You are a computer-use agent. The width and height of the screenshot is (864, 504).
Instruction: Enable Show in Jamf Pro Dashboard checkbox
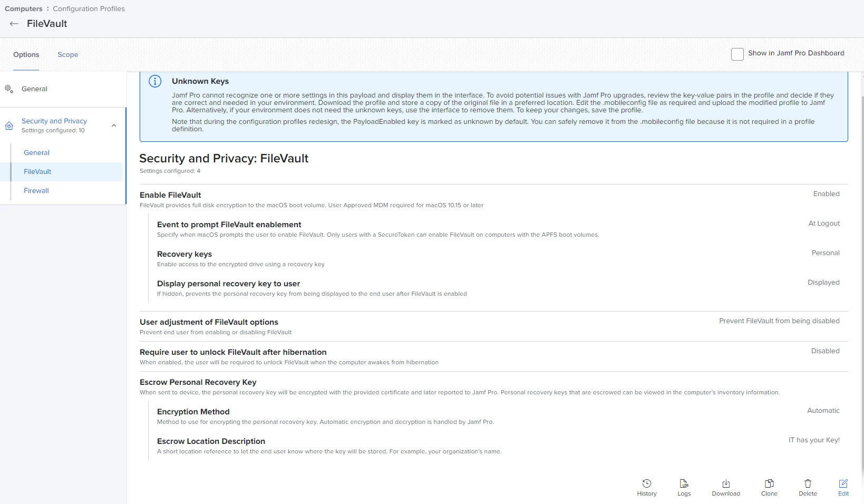point(737,54)
